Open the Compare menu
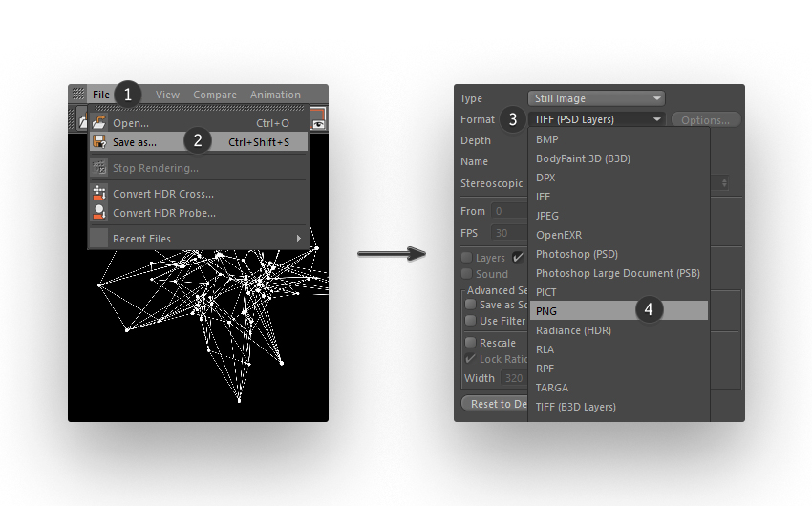 click(215, 95)
